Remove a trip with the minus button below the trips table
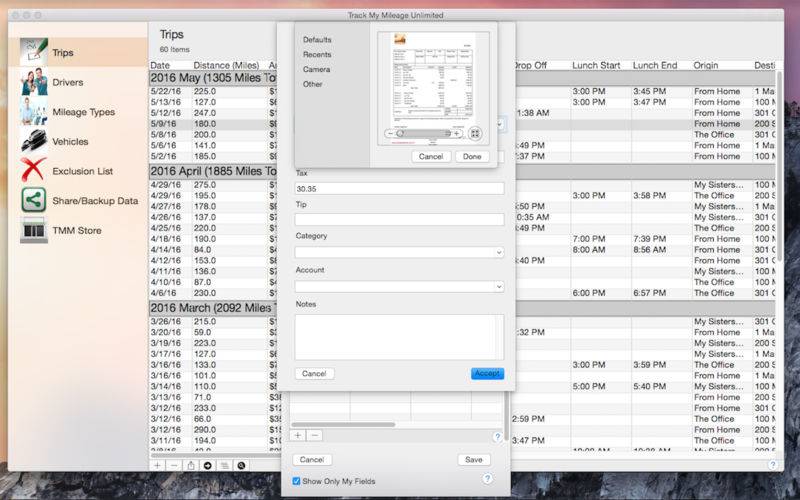Viewport: 800px width, 500px height. (x=174, y=465)
